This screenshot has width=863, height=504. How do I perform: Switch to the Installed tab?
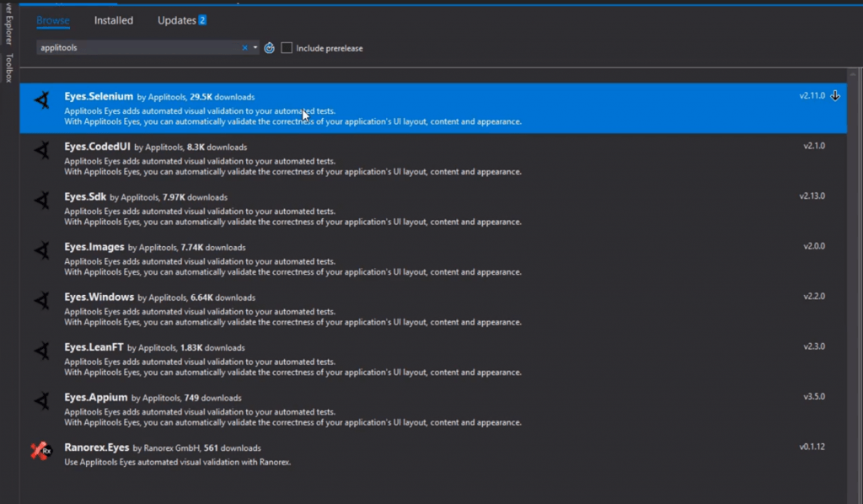coord(114,20)
